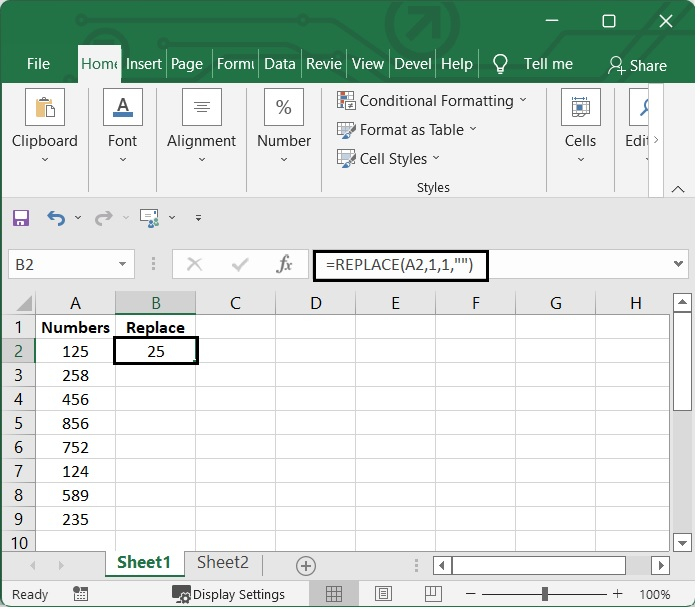Switch to the Data tab
700x611 pixels.
pos(279,64)
